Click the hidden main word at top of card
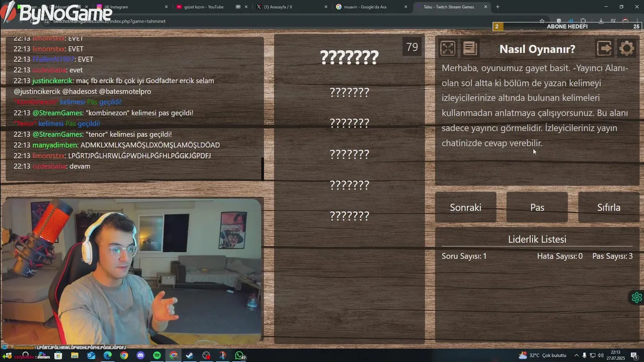 tap(349, 58)
